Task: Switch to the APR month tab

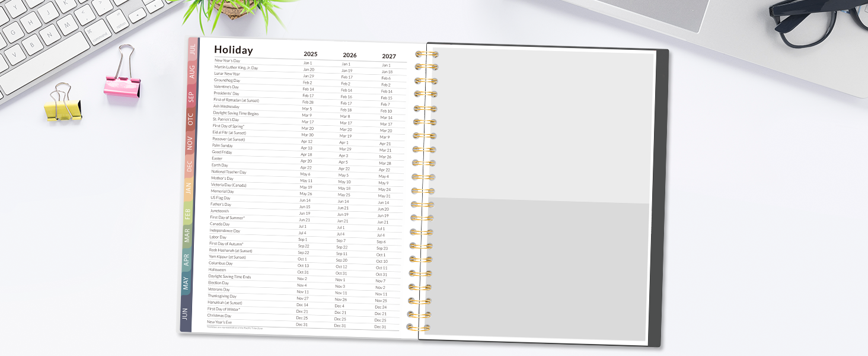Action: [x=188, y=258]
